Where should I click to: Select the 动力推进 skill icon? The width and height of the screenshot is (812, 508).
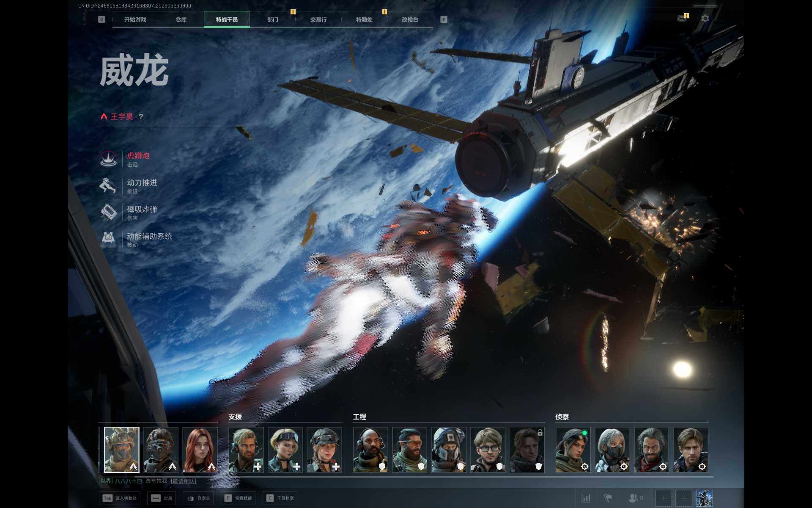108,186
